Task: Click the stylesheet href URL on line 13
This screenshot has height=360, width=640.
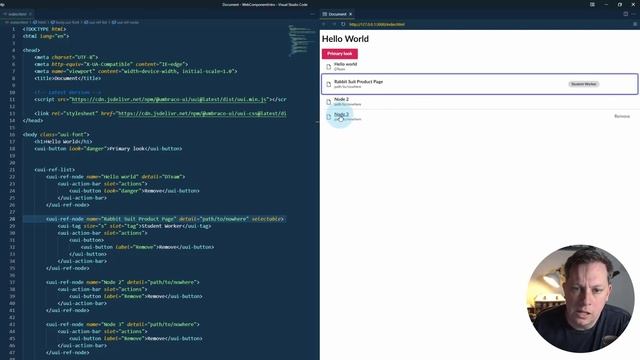Action: [x=202, y=113]
